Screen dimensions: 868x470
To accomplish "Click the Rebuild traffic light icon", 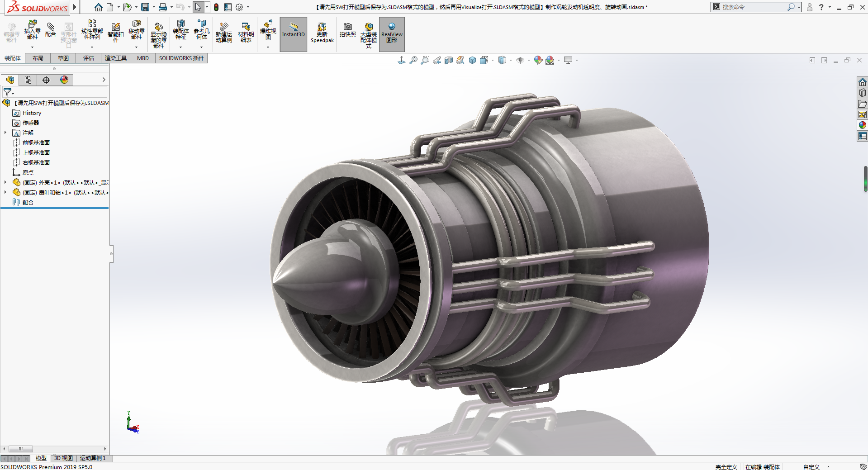I will pyautogui.click(x=216, y=7).
